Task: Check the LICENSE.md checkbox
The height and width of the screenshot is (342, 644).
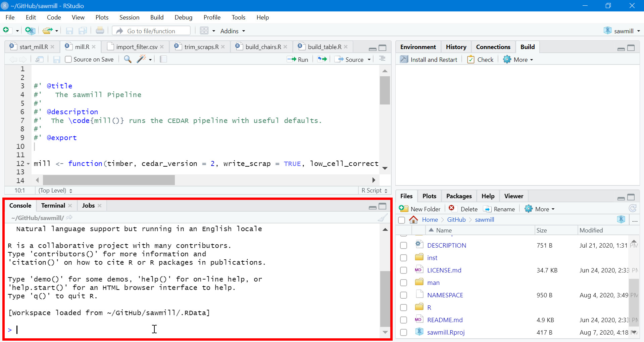Action: click(x=404, y=270)
